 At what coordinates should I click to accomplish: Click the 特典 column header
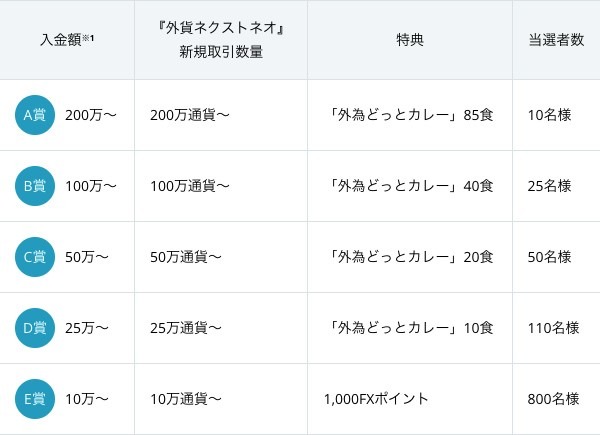click(410, 40)
